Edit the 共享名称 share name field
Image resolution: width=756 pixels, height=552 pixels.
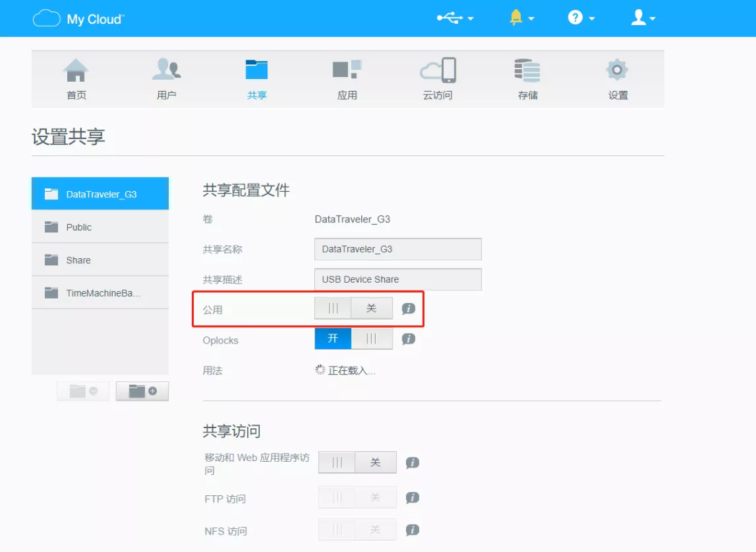[398, 249]
